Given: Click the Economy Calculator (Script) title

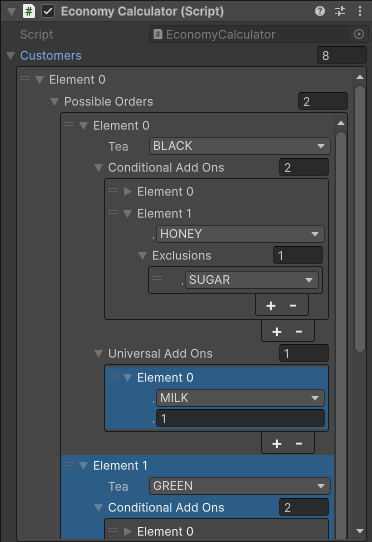Looking at the screenshot, I should (142, 11).
